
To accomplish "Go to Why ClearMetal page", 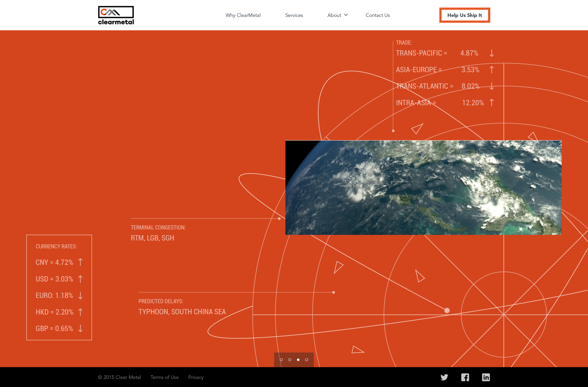I will [x=243, y=15].
